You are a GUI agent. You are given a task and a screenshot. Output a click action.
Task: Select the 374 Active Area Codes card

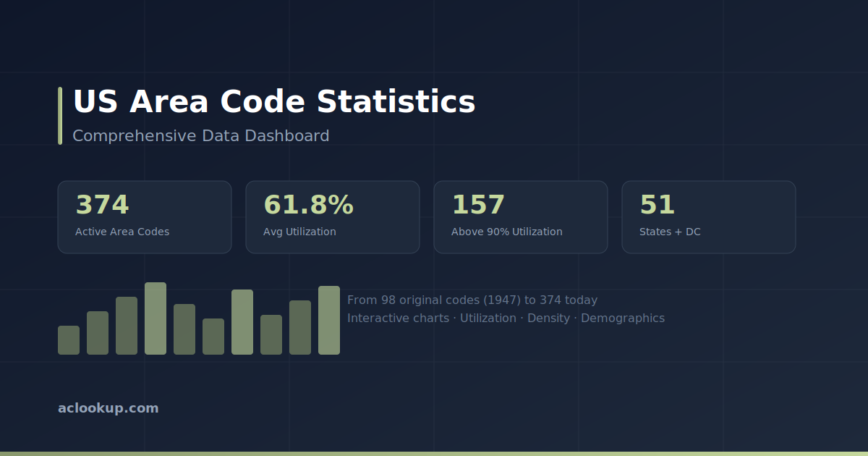[x=145, y=217]
